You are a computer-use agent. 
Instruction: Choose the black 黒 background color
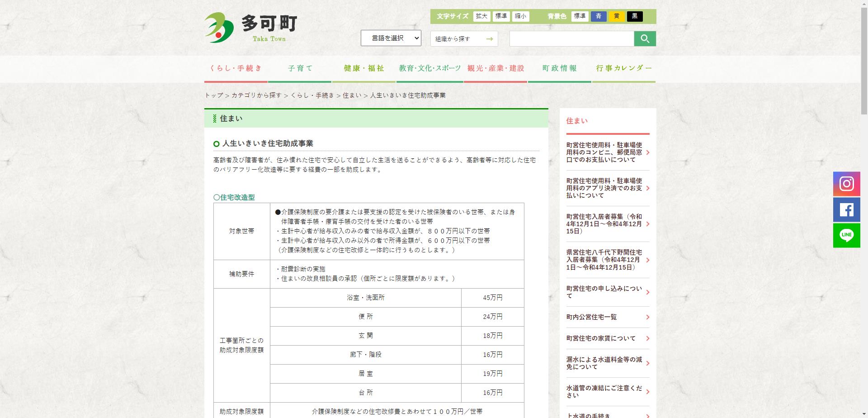click(x=635, y=16)
